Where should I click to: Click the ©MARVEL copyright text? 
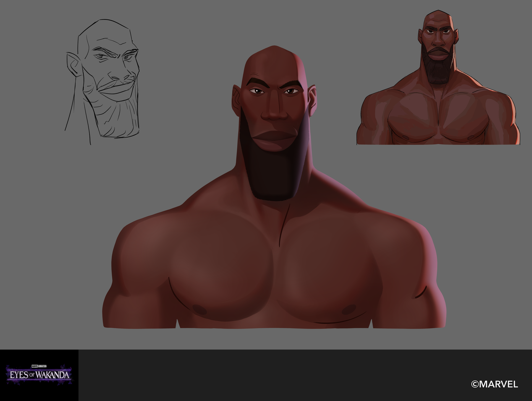point(494,384)
